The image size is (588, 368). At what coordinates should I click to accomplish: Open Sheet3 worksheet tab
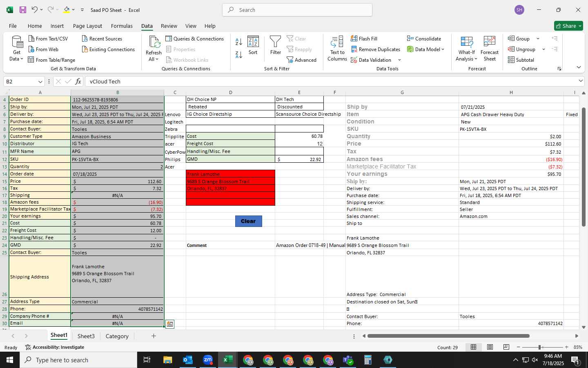[86, 336]
